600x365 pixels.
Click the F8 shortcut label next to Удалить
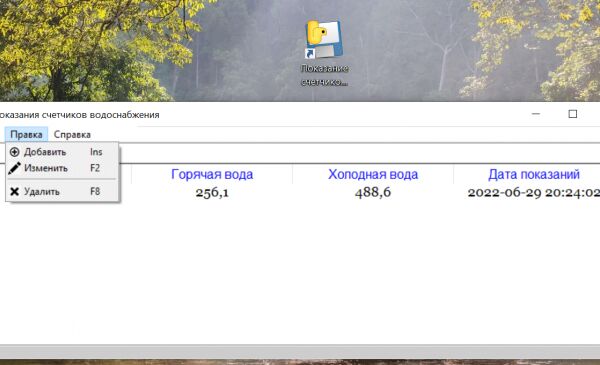tap(95, 191)
